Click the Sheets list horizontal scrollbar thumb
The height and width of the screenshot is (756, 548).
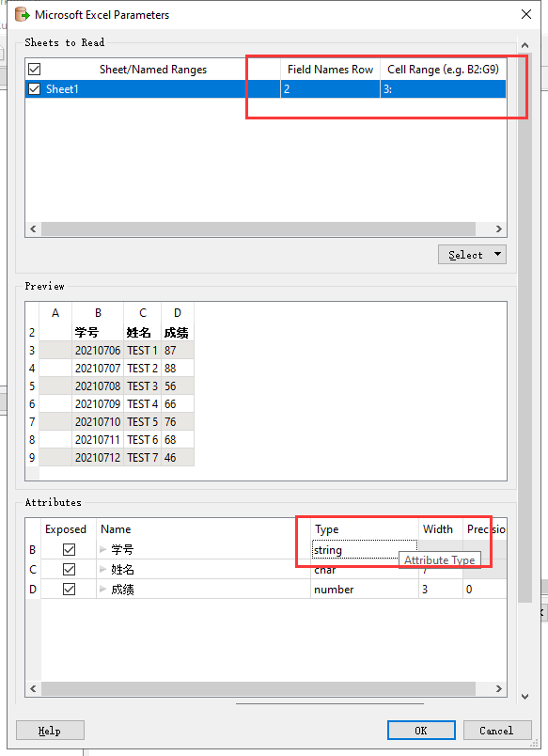258,228
